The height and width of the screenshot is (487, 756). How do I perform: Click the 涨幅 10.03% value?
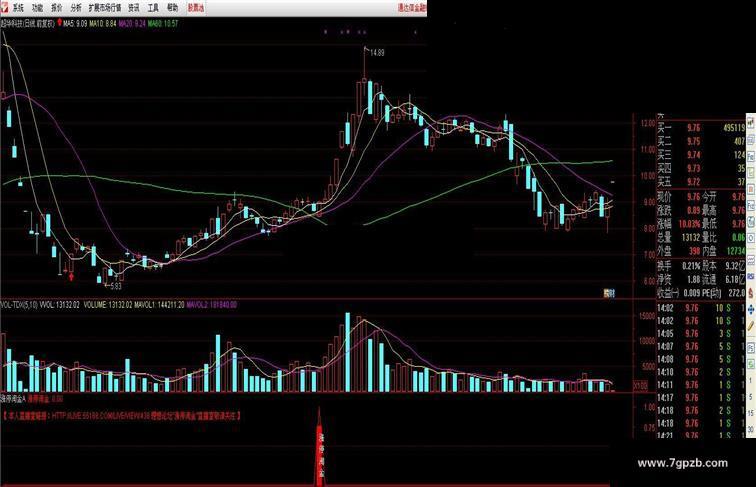pos(689,224)
